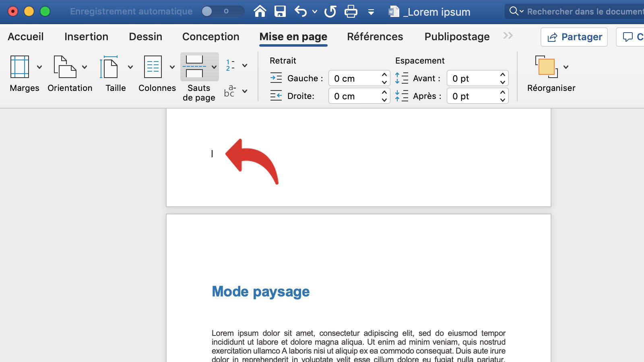
Task: Increase the Avant spacing value
Action: (x=503, y=75)
